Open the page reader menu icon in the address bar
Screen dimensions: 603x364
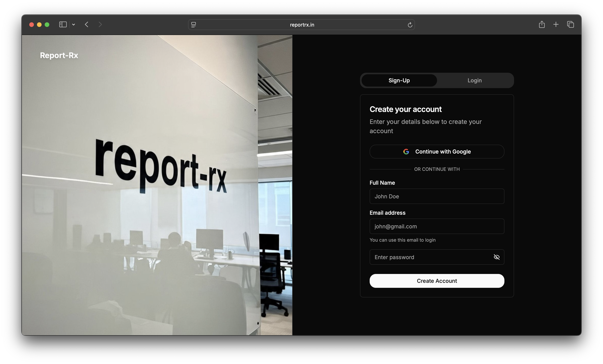(x=193, y=25)
